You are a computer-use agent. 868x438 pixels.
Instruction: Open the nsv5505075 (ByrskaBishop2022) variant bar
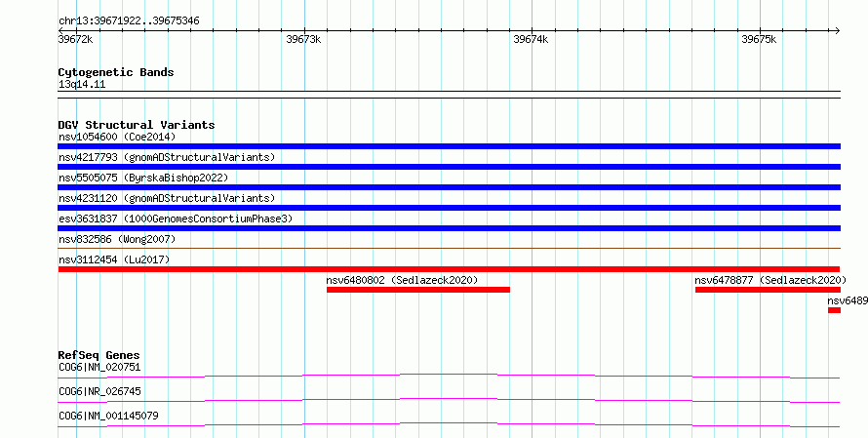(449, 187)
